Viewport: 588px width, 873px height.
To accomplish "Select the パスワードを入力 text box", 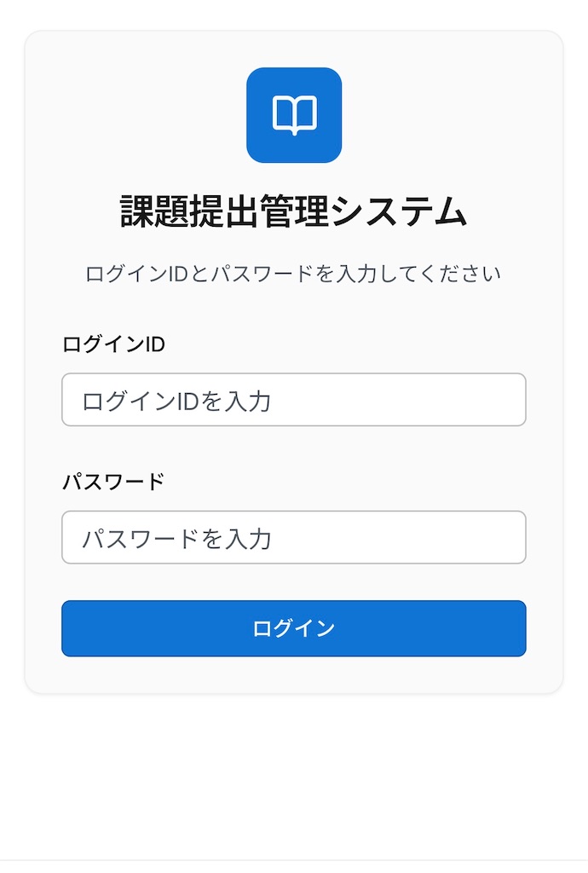I will coord(293,537).
